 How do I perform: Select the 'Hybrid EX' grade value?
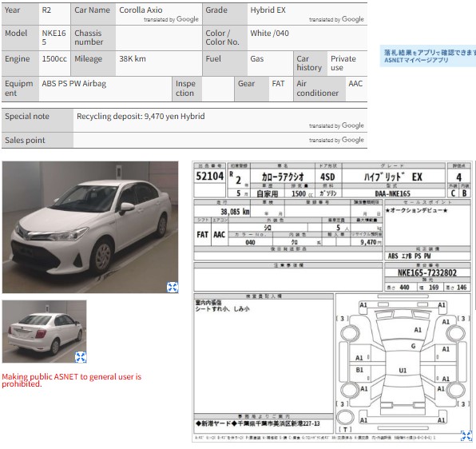tap(268, 10)
